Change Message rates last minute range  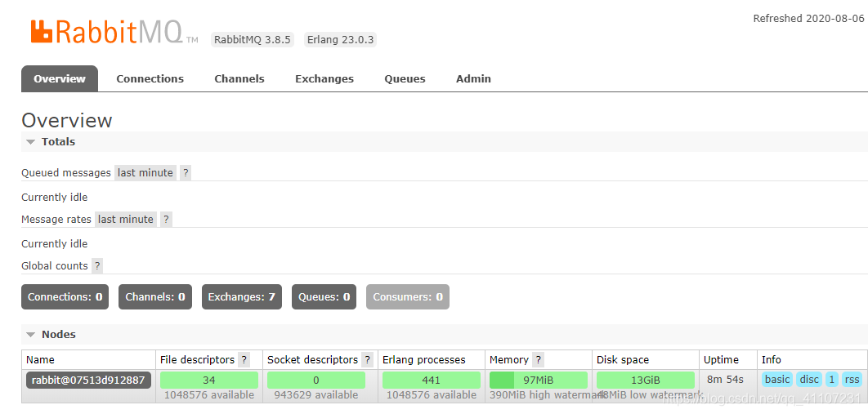(126, 220)
